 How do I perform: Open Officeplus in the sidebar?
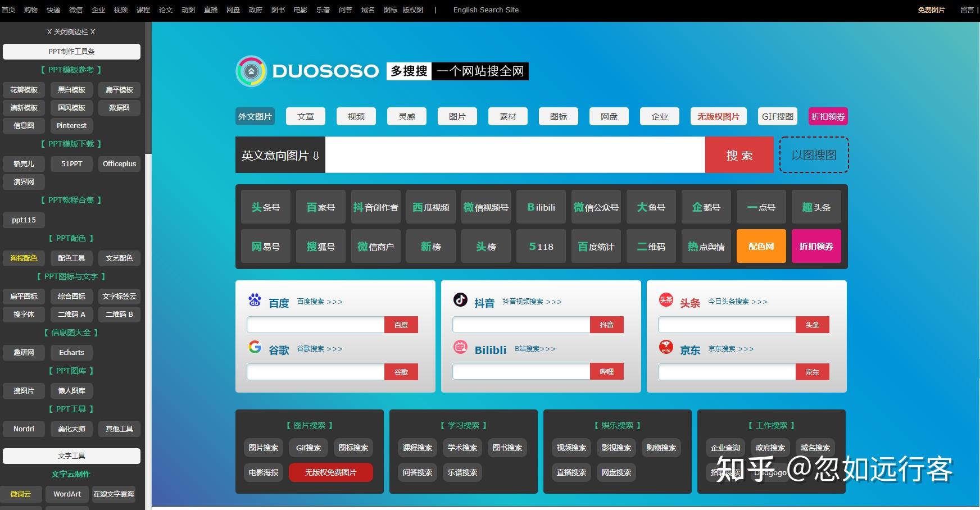tap(120, 163)
